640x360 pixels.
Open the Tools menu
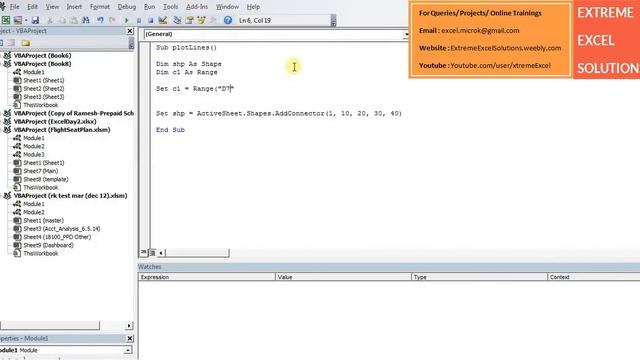pyautogui.click(x=170, y=7)
